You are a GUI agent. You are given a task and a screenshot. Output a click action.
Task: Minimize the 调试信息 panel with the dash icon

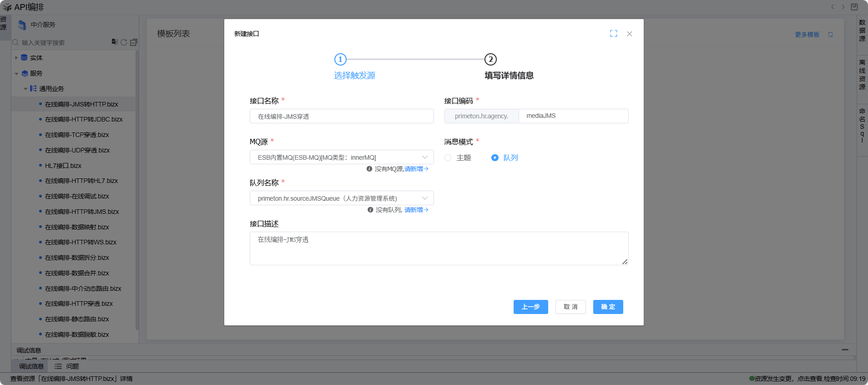845,350
